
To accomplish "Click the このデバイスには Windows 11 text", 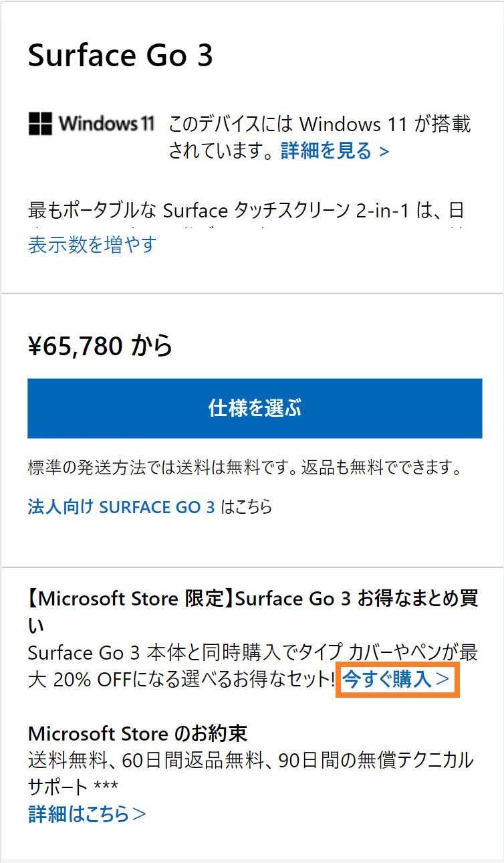I will click(320, 124).
